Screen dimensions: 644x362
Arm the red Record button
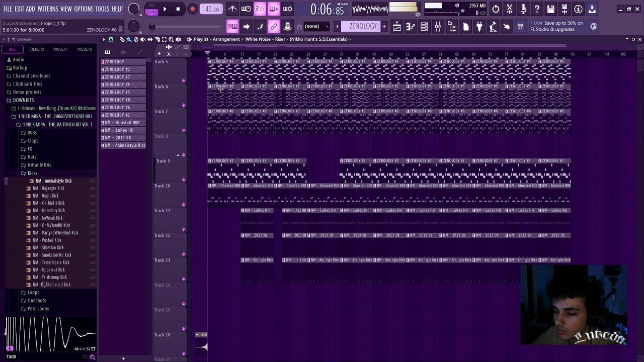(192, 9)
